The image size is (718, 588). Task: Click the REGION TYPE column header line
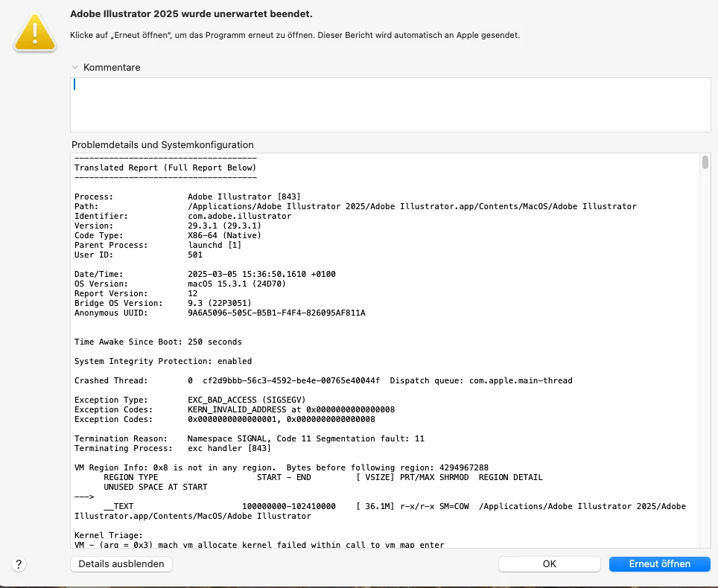pos(323,477)
